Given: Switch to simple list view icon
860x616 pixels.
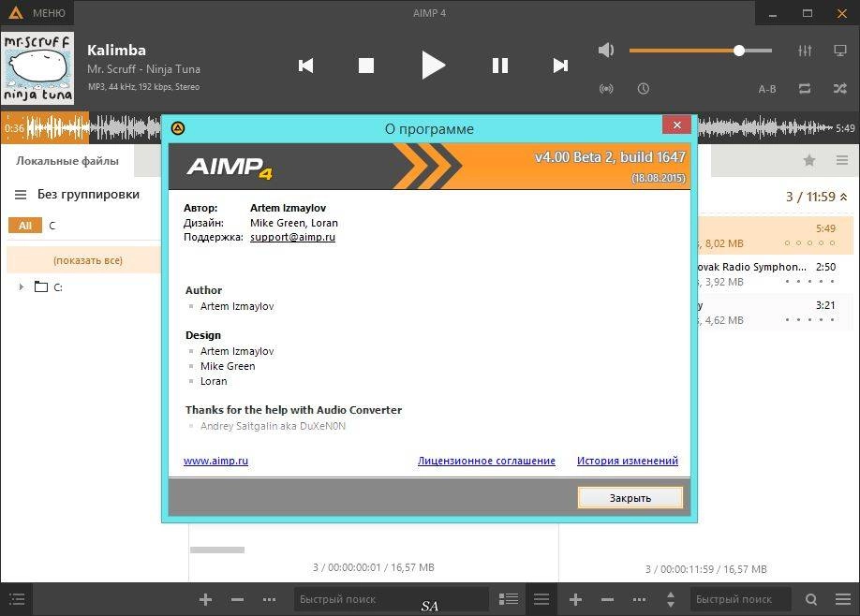Looking at the screenshot, I should point(541,599).
